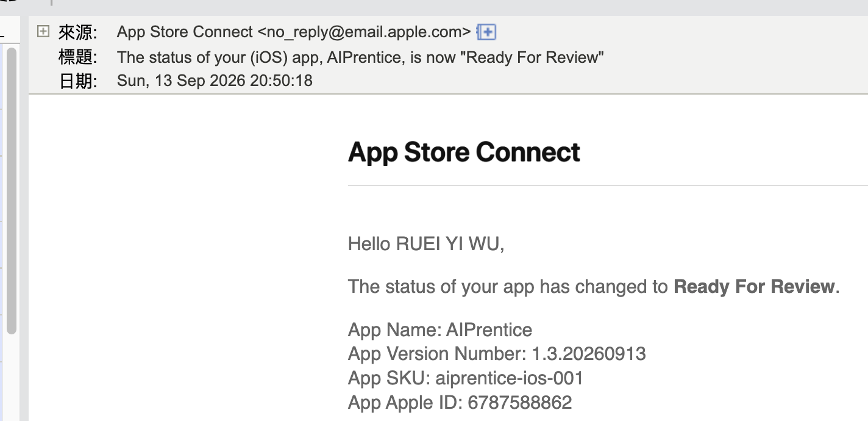The width and height of the screenshot is (868, 421).
Task: Click App SKU aiprentice-ios-001 line
Action: click(466, 378)
